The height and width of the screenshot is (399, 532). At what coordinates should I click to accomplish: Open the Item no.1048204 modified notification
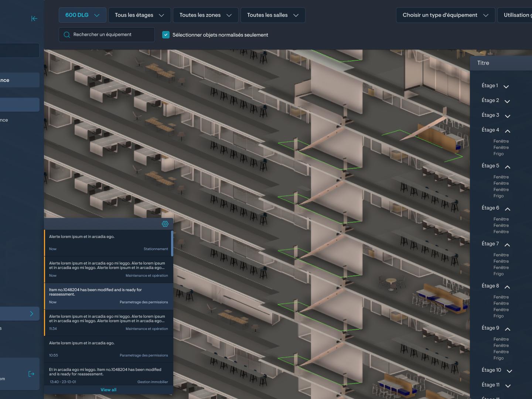[109, 296]
